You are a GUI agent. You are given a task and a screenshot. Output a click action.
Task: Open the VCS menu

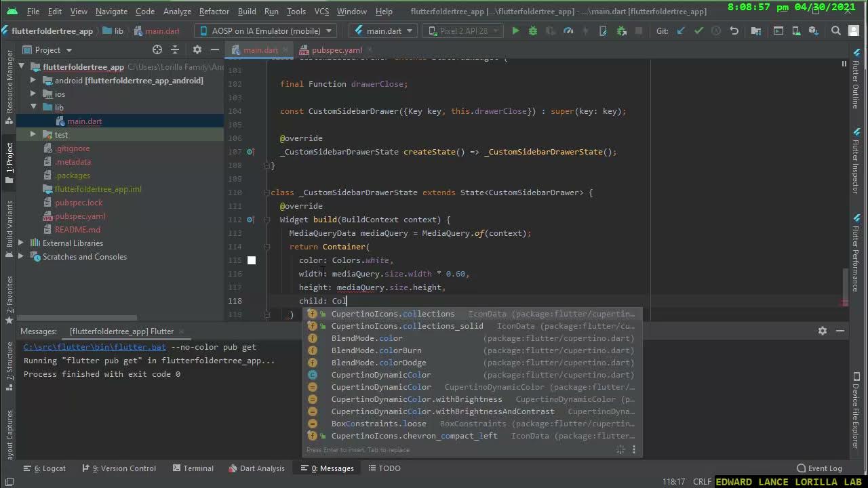321,12
